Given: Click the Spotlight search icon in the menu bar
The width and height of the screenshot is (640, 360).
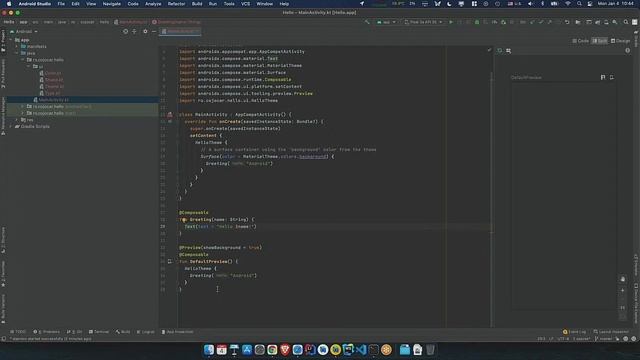Looking at the screenshot, I should click(579, 4).
